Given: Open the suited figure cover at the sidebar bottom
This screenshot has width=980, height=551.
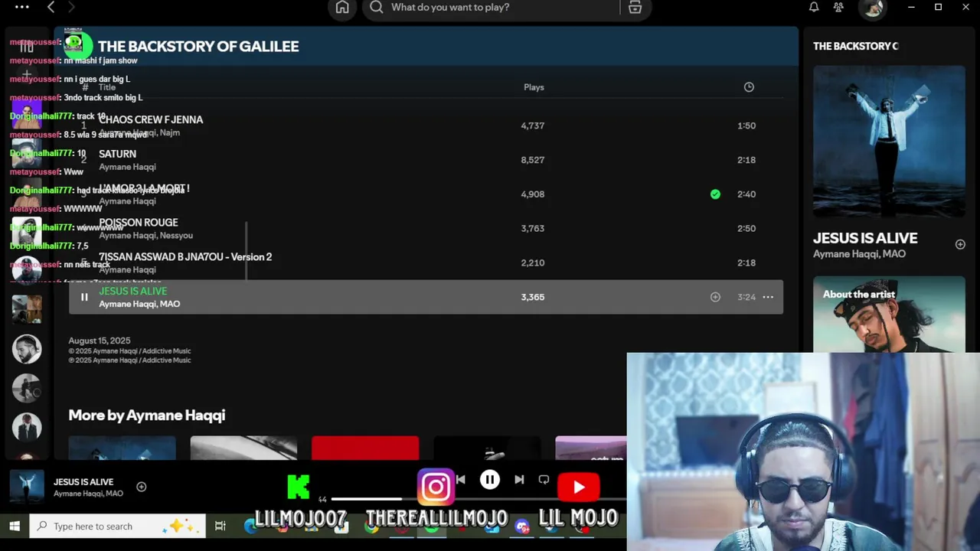Looking at the screenshot, I should [27, 427].
